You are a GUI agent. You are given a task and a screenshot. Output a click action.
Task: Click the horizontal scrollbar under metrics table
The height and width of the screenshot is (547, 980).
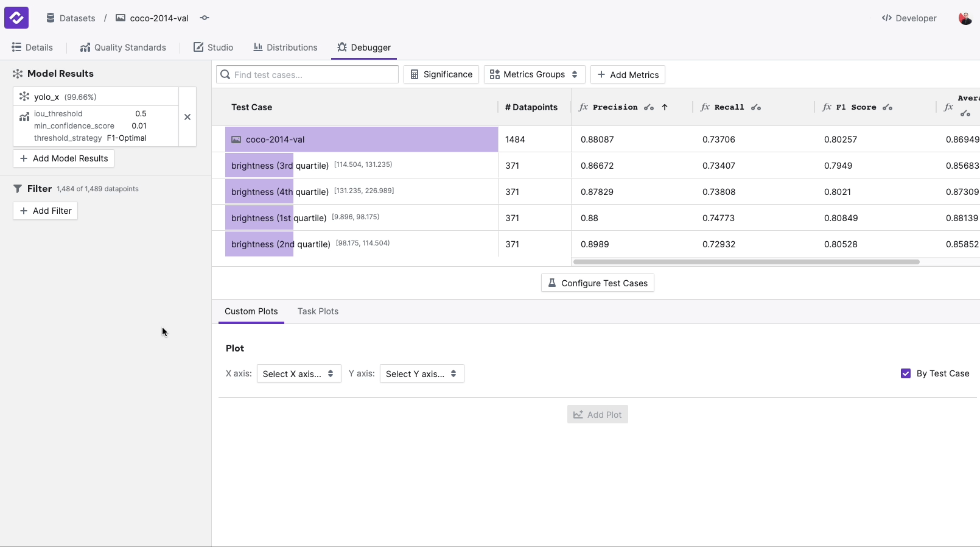tap(746, 262)
